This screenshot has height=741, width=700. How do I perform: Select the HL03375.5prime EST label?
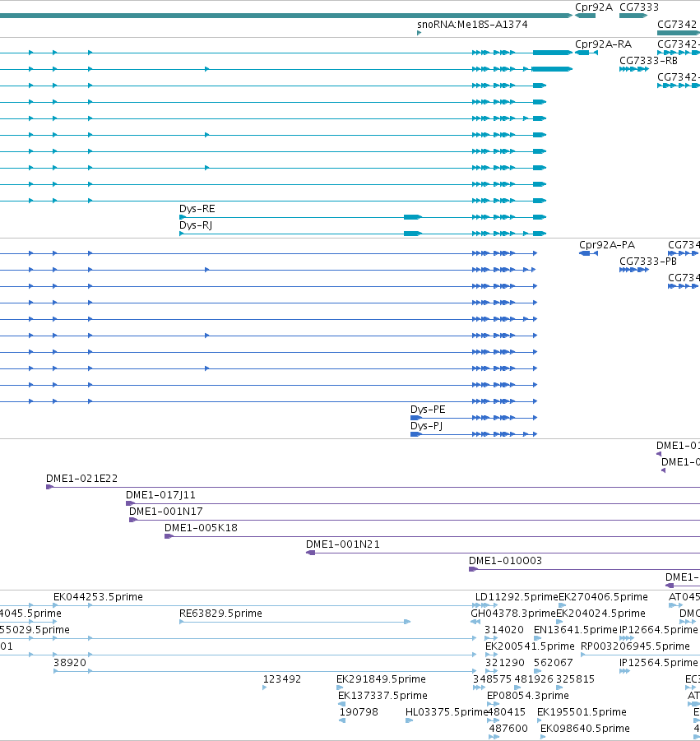click(x=446, y=712)
